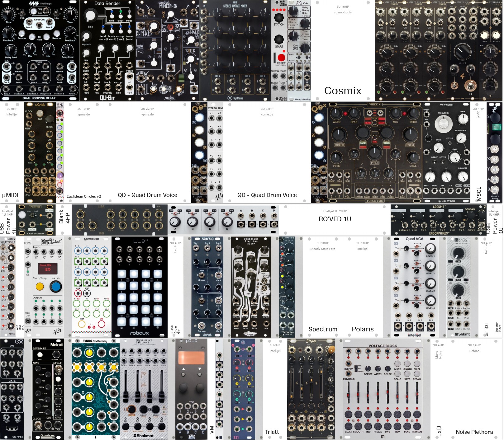Toggle the Base/Groove switch on Traffic

click(202, 275)
